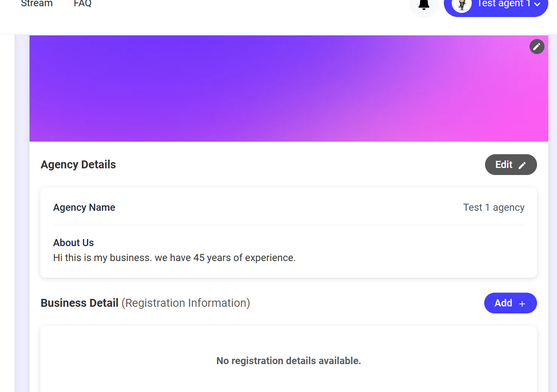Edit the cover banner using pencil icon
This screenshot has height=392, width=557.
(537, 47)
